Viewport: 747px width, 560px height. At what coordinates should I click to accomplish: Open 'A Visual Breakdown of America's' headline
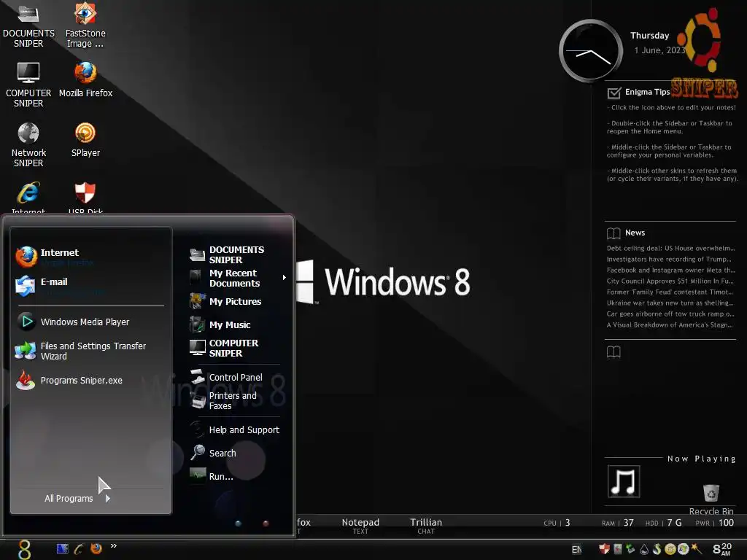pyautogui.click(x=670, y=324)
